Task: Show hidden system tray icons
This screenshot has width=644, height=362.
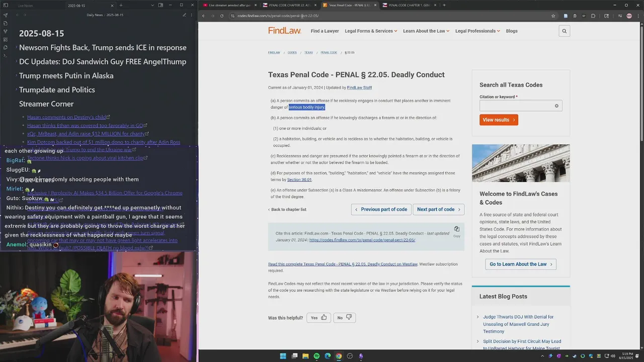Action: click(542, 356)
